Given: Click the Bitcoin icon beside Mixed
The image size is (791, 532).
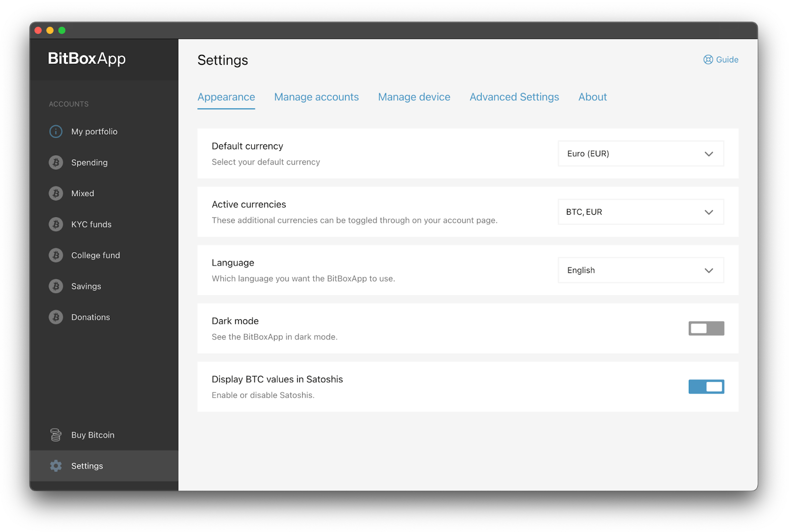Looking at the screenshot, I should coord(56,193).
